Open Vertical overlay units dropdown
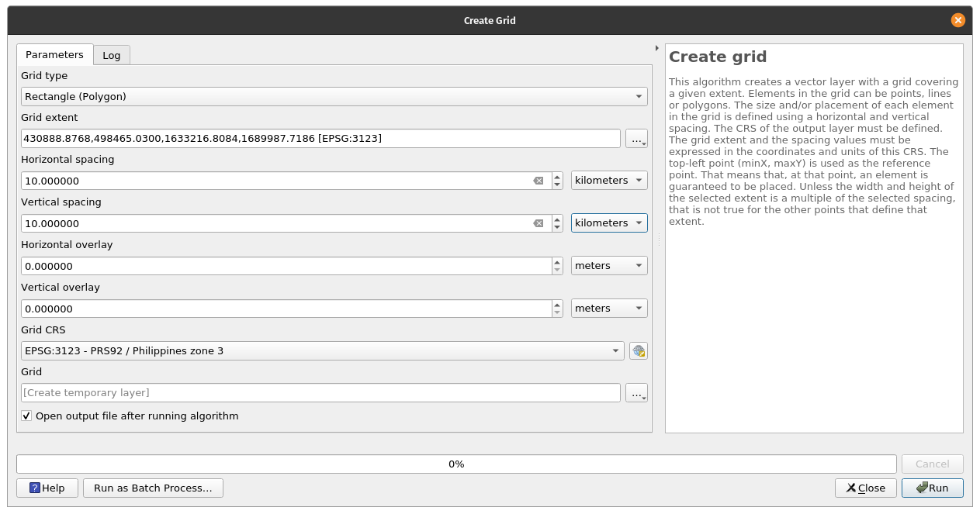 (x=609, y=309)
